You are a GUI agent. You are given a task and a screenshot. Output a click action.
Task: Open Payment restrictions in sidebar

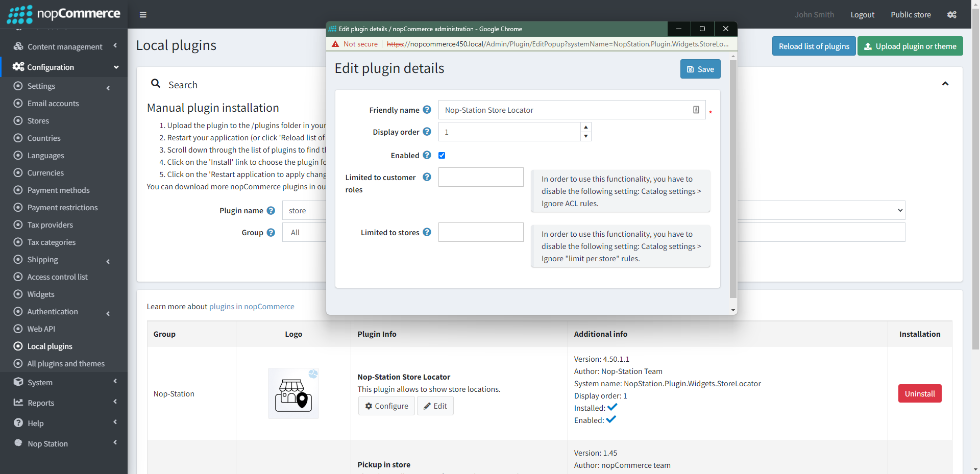tap(62, 208)
